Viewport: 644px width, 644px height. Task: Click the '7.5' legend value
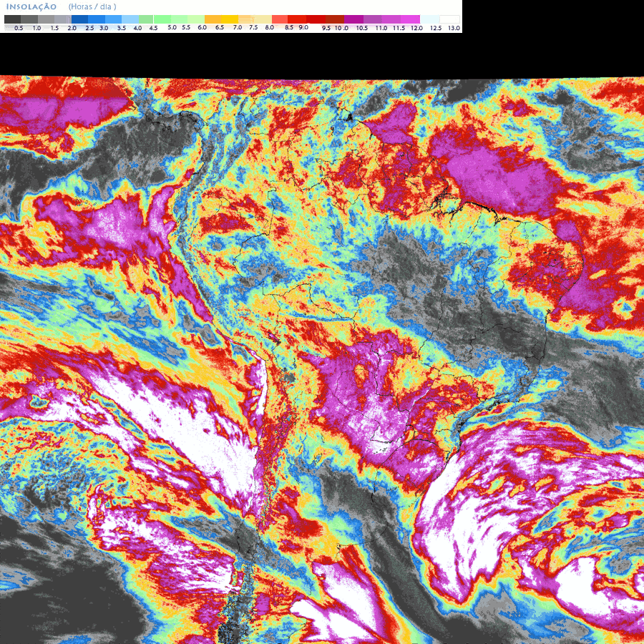(253, 27)
